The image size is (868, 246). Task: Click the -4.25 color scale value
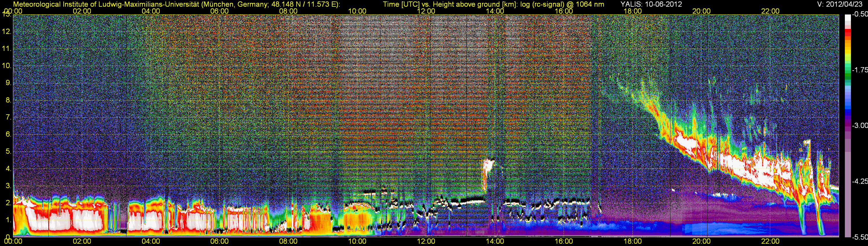click(860, 181)
